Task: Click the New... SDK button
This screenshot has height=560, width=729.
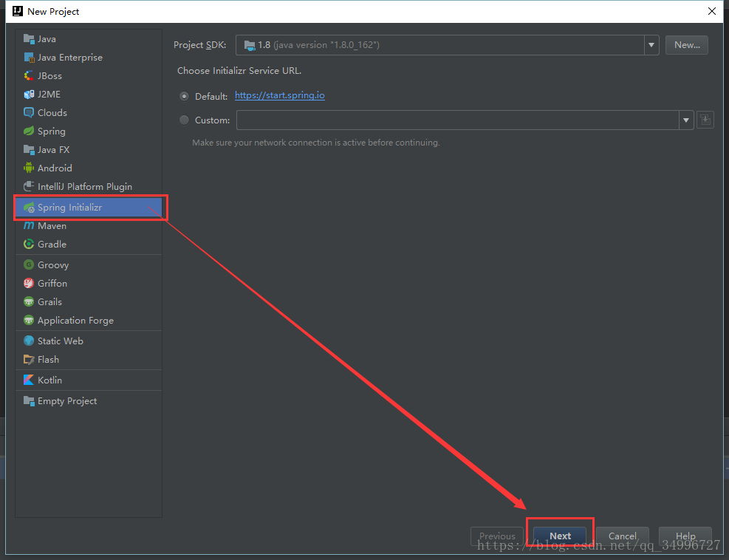Action: (687, 45)
